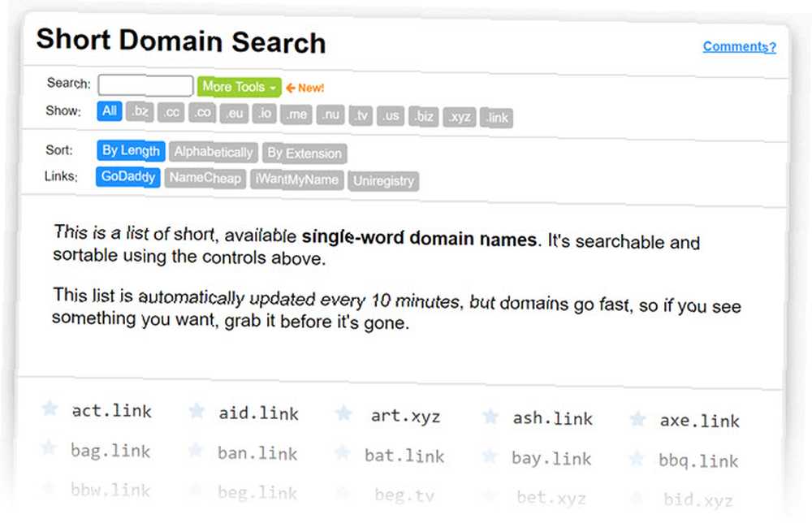Focus the Search input field

click(x=145, y=85)
